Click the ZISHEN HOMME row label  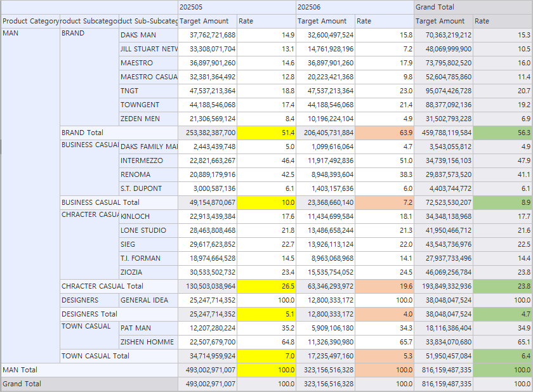point(148,342)
